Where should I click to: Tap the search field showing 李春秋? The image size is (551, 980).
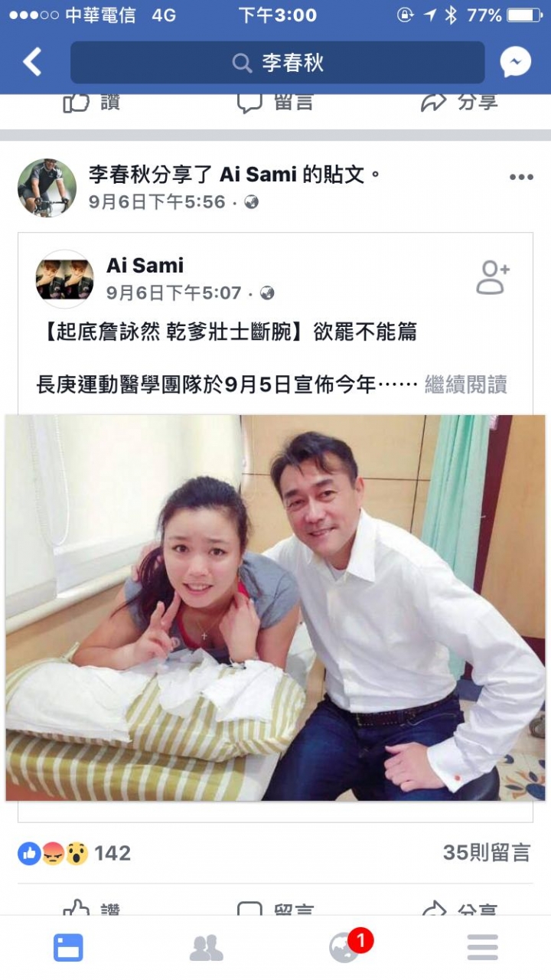click(x=277, y=62)
